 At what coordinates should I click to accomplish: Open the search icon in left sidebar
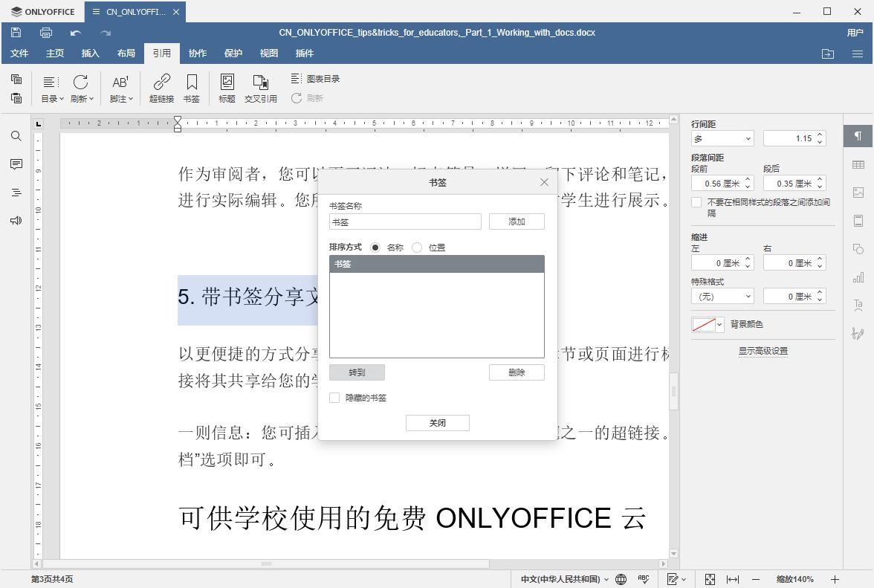[16, 136]
